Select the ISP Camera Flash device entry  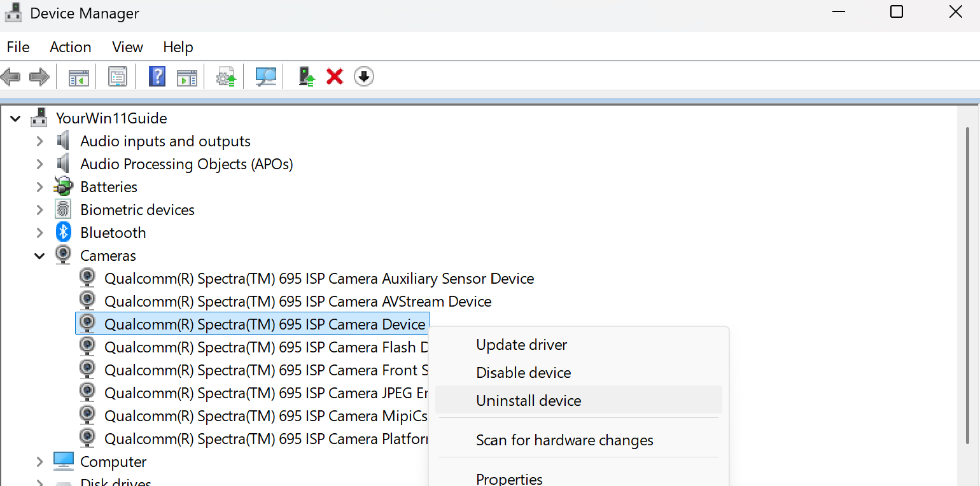[x=266, y=347]
